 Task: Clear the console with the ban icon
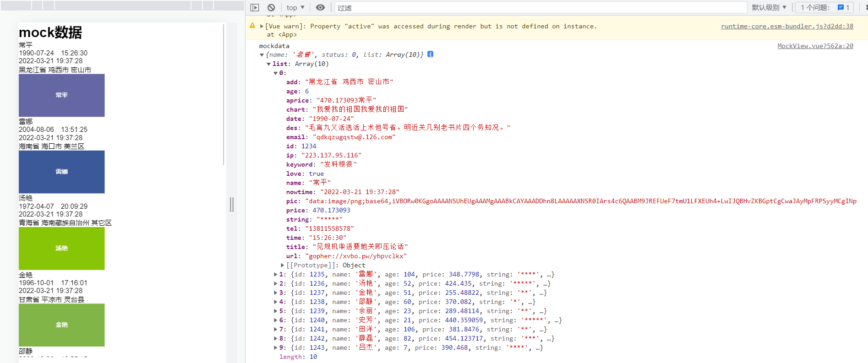(x=271, y=7)
